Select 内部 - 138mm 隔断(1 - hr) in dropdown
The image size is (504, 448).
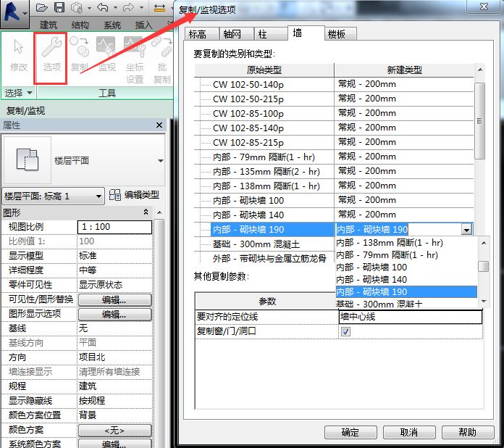click(x=406, y=242)
